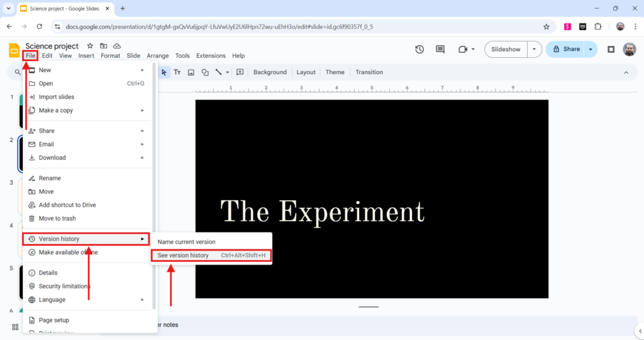644x340 pixels.
Task: Select the text box tool
Action: (177, 72)
